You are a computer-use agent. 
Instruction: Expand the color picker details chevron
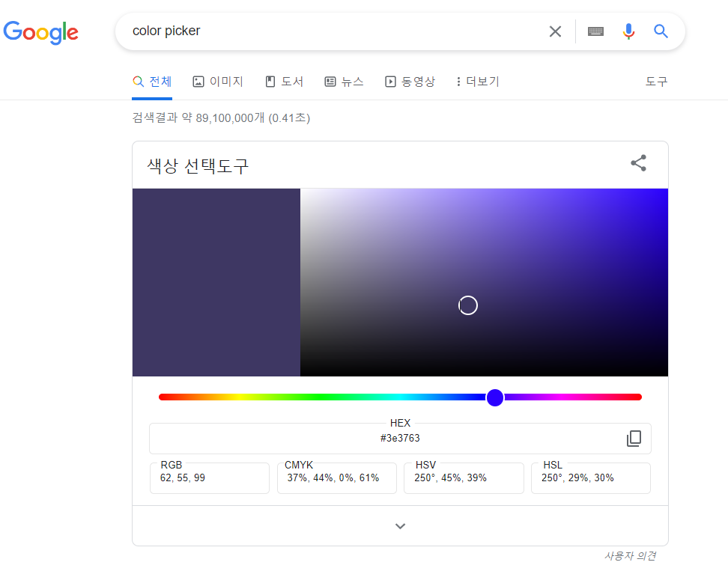399,525
